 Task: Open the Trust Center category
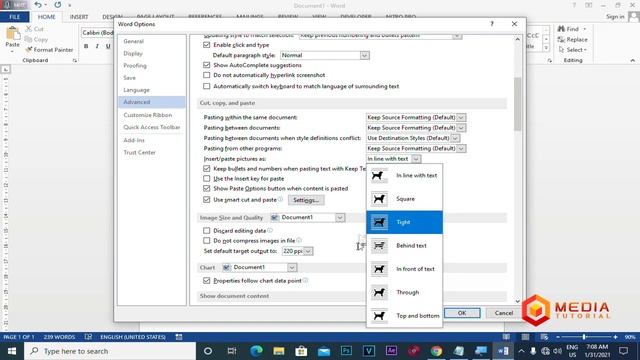[151, 152]
